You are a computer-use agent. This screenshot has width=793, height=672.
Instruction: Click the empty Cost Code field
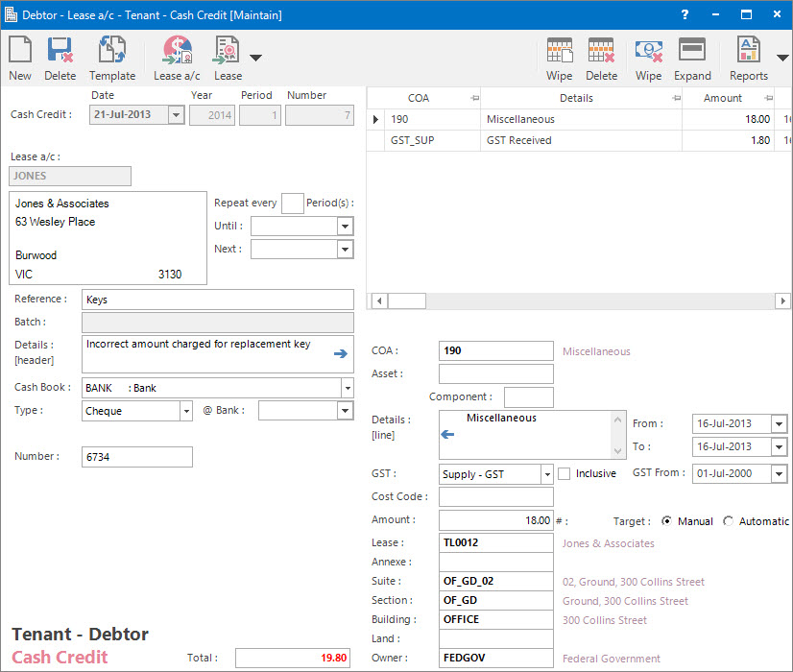coord(496,497)
